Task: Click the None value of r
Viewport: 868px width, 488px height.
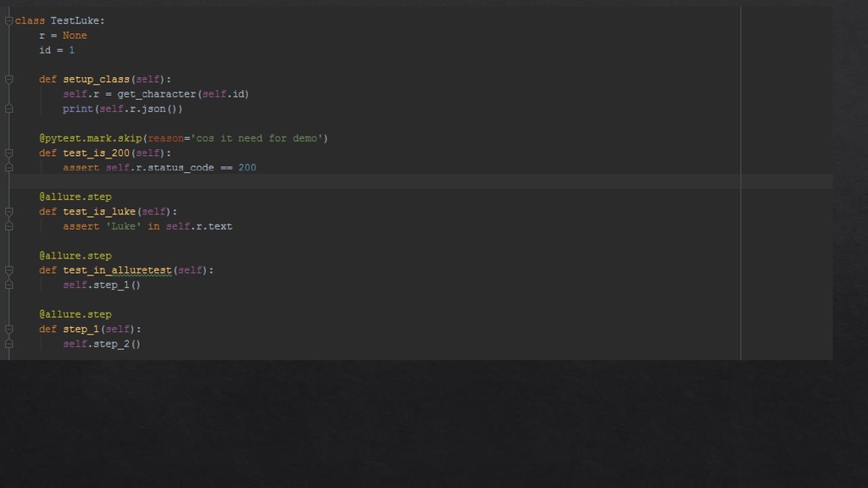Action: coord(75,36)
